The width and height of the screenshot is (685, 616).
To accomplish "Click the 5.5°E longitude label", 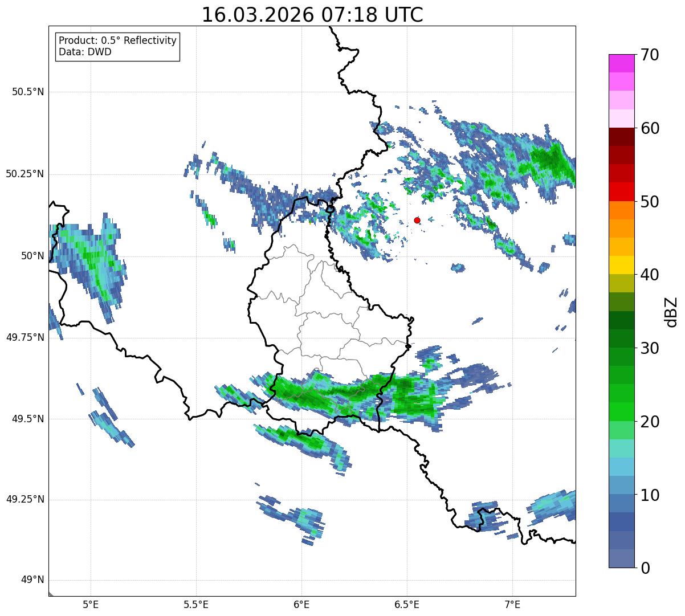I will coord(196,604).
